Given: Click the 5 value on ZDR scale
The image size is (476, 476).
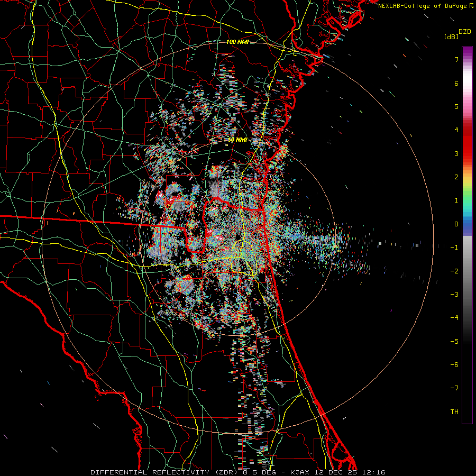Looking at the screenshot, I should [x=456, y=106].
